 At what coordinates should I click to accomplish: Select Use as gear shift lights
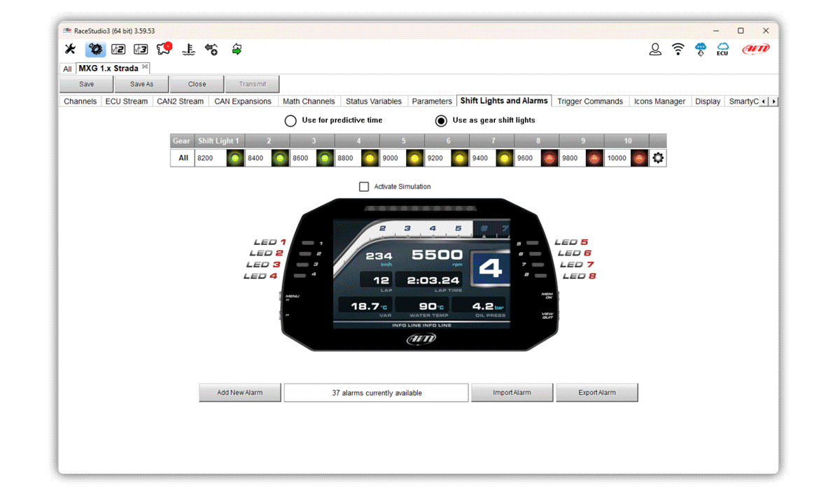[441, 120]
